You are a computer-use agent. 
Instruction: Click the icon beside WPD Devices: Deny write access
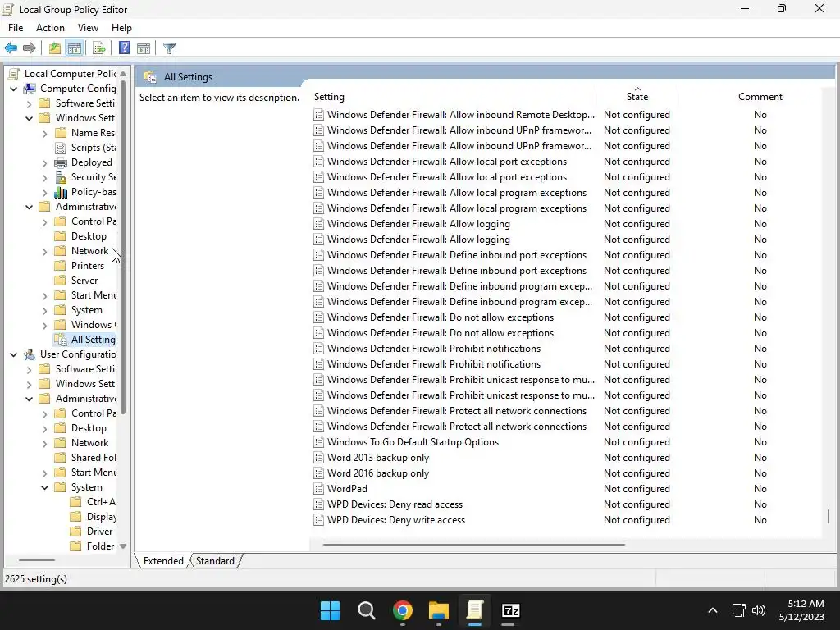pyautogui.click(x=319, y=519)
